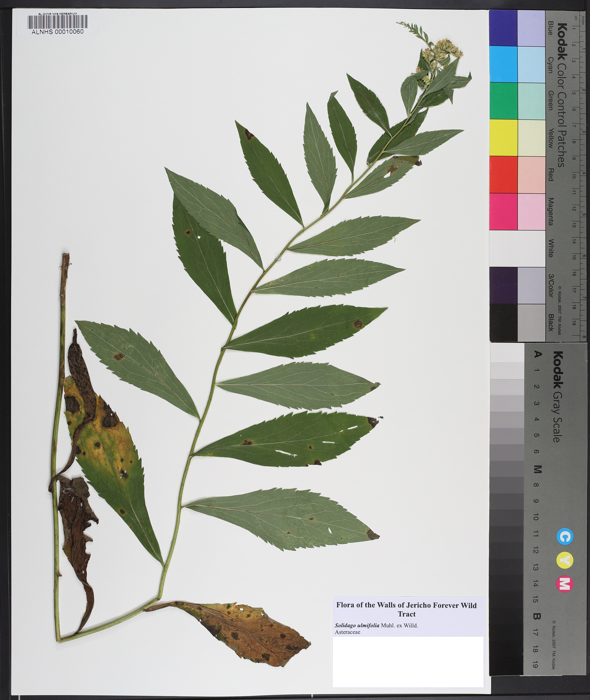Viewport: 590px width, 700px height.
Task: Click the red Kodak color patch
Action: (x=503, y=174)
